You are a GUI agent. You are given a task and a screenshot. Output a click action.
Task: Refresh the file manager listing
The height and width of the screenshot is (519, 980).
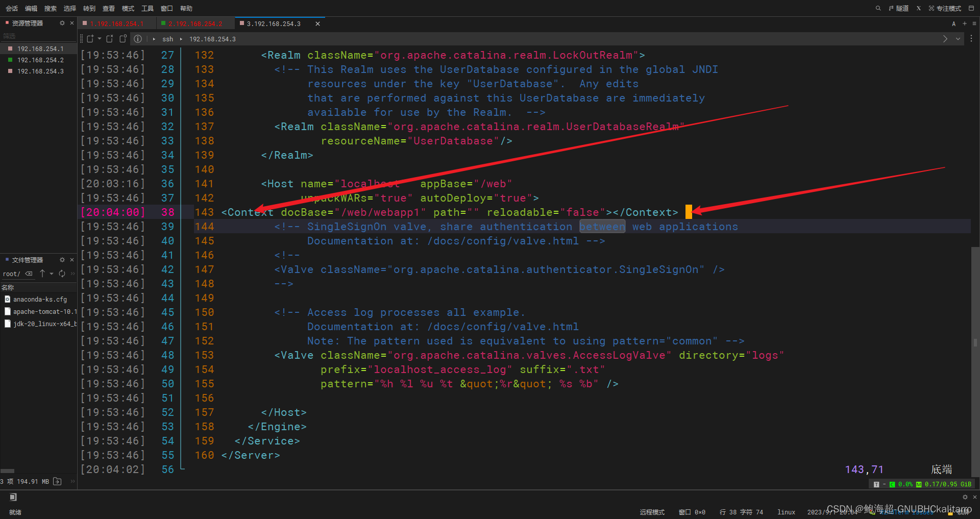(x=62, y=274)
